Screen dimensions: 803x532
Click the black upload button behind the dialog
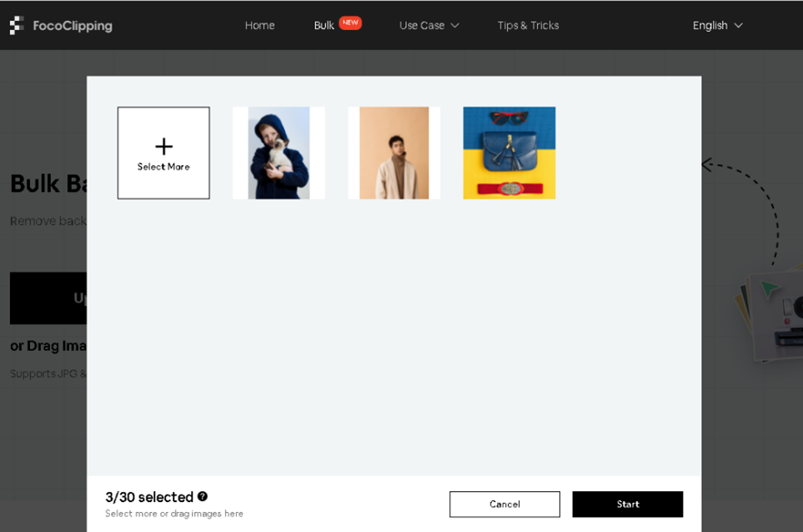pos(48,298)
